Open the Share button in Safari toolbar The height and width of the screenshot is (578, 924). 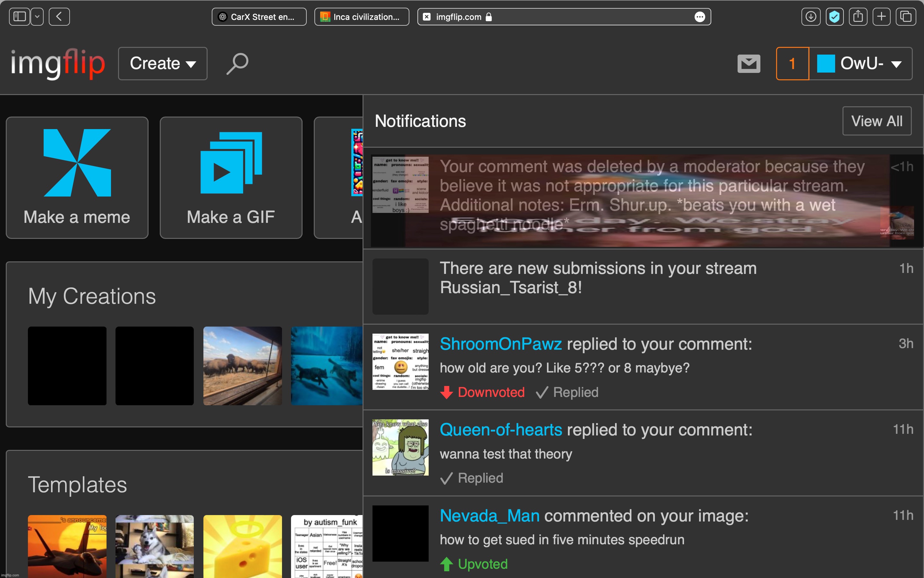858,17
